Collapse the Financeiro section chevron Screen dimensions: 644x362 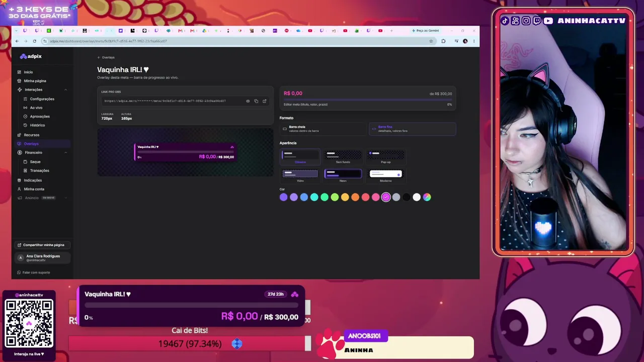pyautogui.click(x=66, y=152)
